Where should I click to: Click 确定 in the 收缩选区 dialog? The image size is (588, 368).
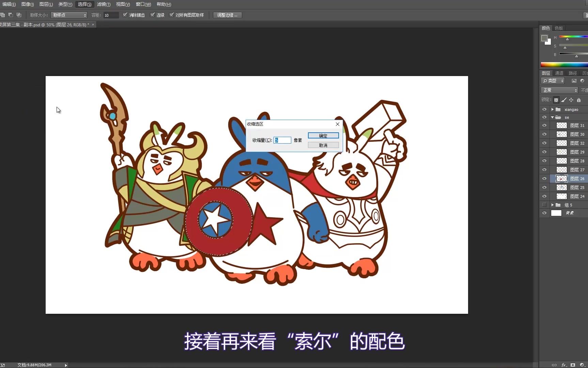323,136
